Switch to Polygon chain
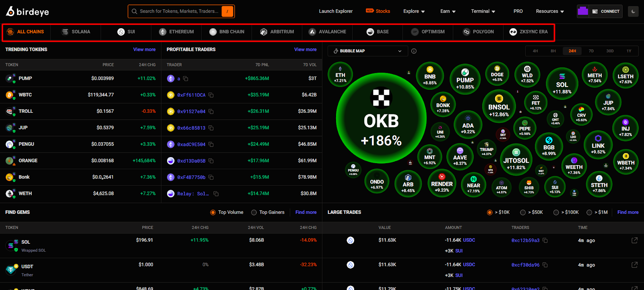 click(478, 32)
